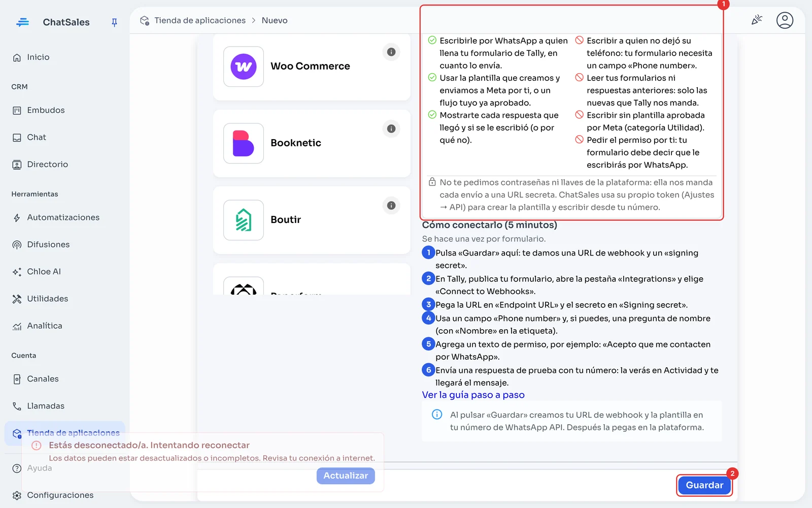Click the Actualizar button
The width and height of the screenshot is (812, 508).
coord(346,476)
